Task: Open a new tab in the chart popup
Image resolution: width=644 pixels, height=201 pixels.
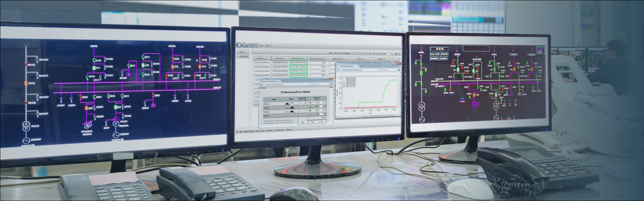Action: tap(361, 66)
